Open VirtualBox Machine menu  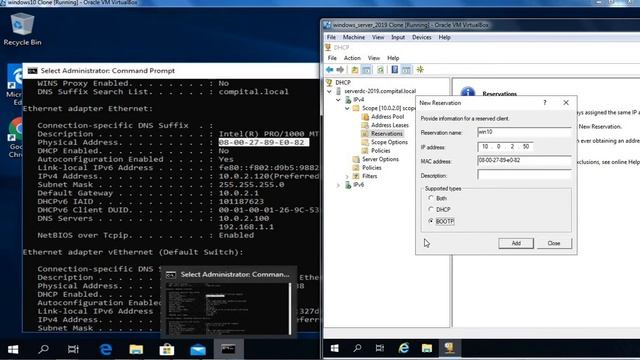(x=354, y=37)
